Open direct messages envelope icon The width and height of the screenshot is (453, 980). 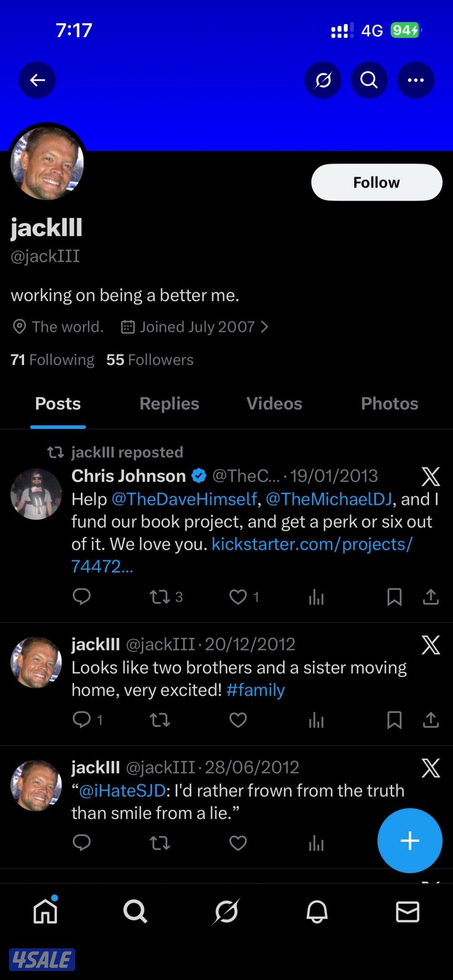tap(407, 911)
